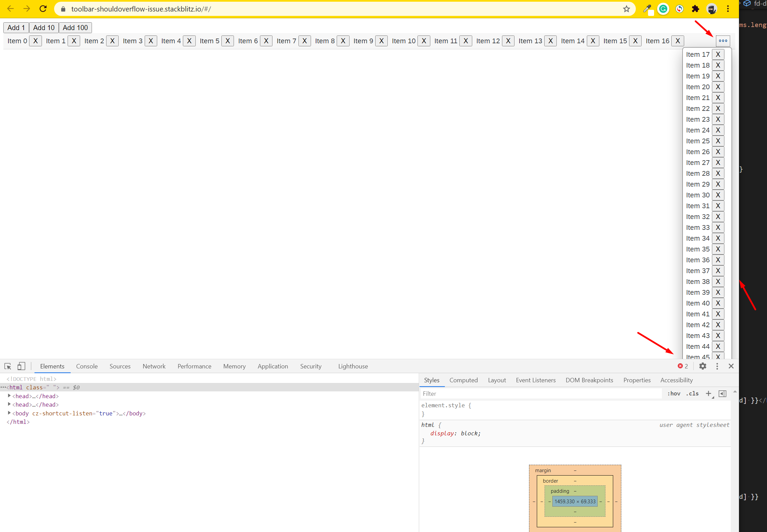This screenshot has height=532, width=767.
Task: Switch to the Console tab
Action: pyautogui.click(x=87, y=366)
